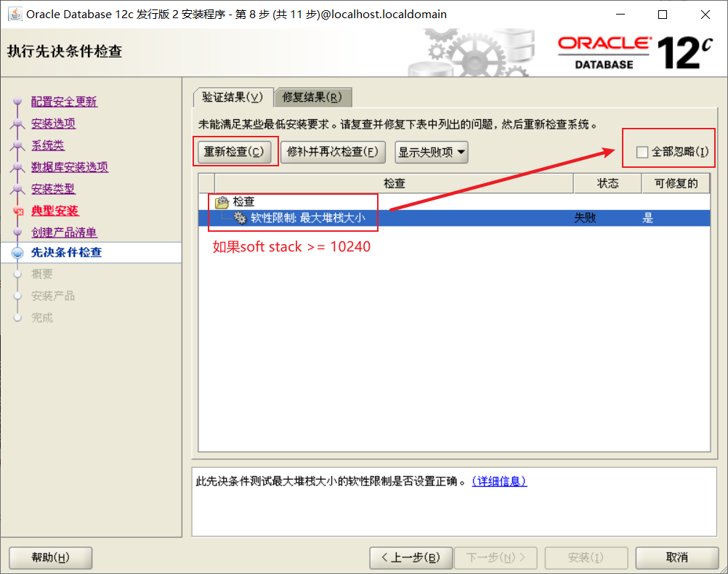Click the 状态 column header
The width and height of the screenshot is (728, 574).
[607, 183]
